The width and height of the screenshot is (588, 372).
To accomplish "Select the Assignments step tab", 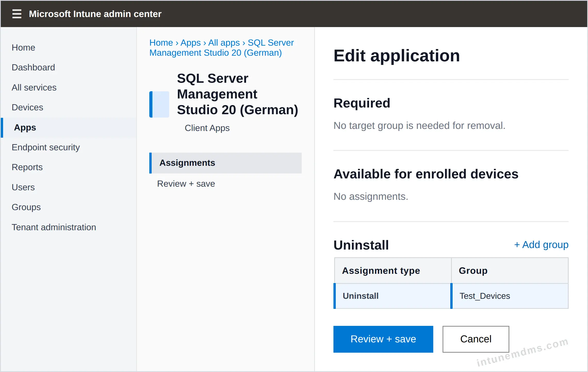I will click(225, 163).
